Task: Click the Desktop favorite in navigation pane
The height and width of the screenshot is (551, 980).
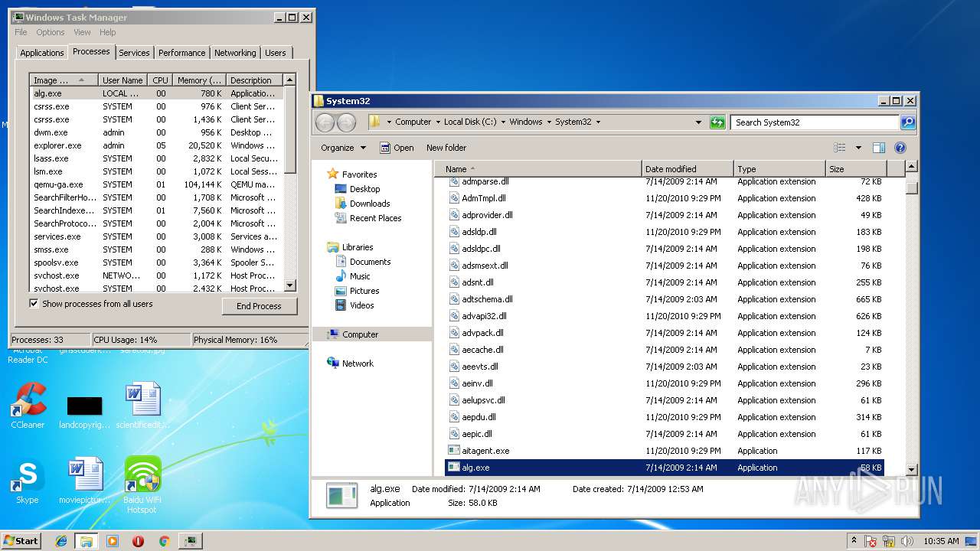Action: pos(364,189)
